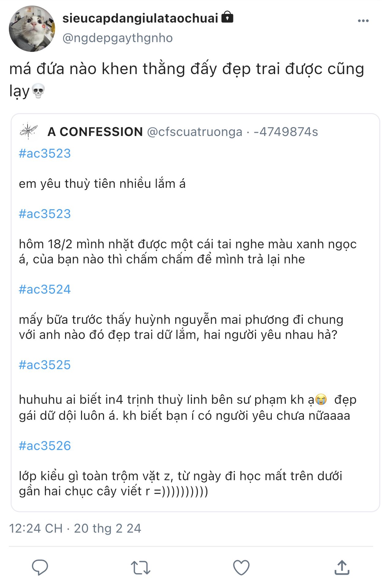Tap the crying emoji in quoted tweet
The width and height of the screenshot is (382, 588).
[321, 400]
